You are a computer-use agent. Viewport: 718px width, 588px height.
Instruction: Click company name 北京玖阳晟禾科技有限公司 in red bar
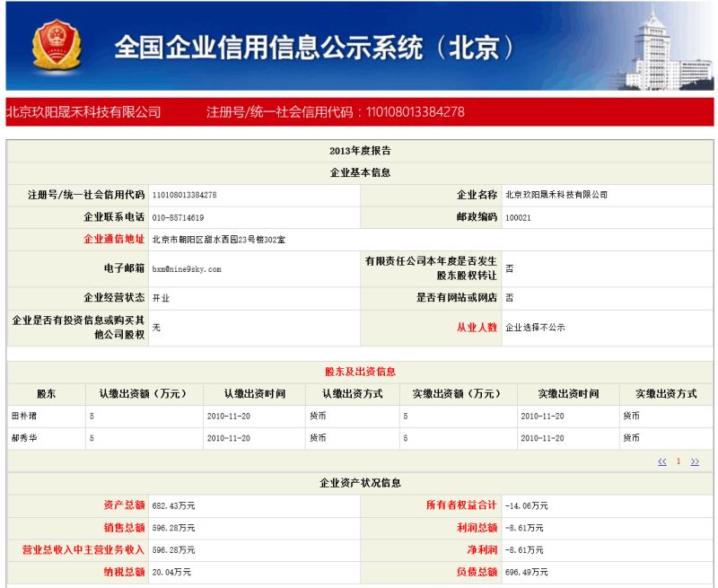pos(83,112)
